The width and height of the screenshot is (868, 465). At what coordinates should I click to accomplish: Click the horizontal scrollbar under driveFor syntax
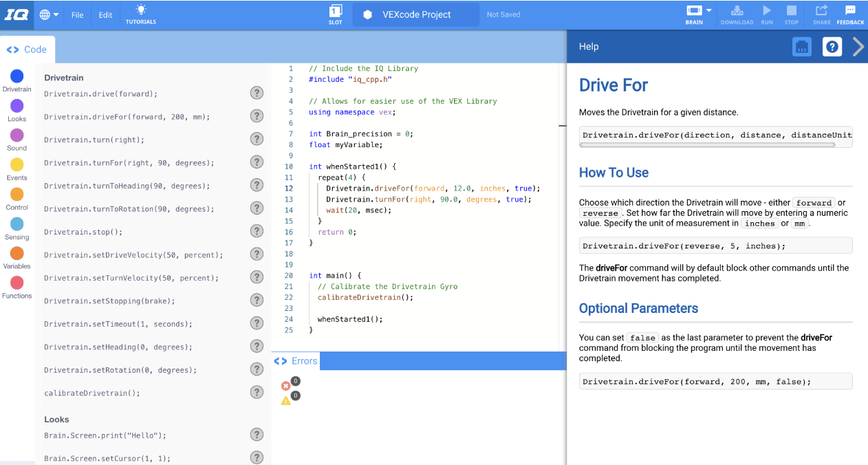[x=708, y=145]
